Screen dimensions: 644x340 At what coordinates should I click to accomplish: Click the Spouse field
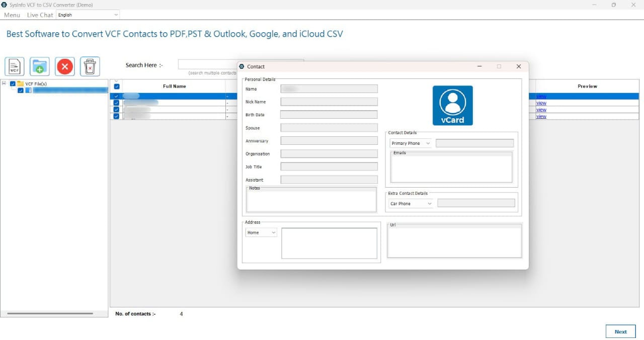pos(329,128)
